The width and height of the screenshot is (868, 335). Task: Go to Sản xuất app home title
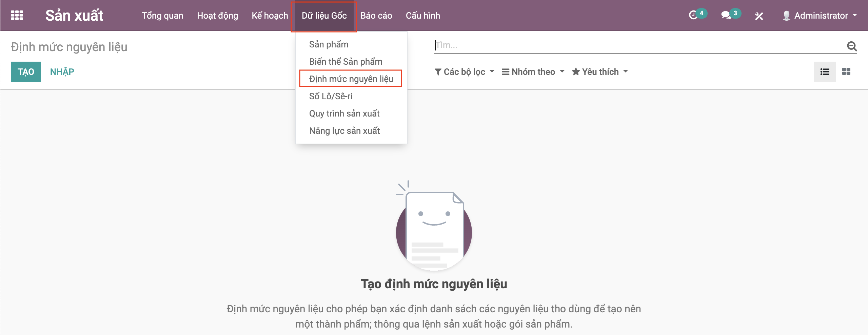pos(74,16)
